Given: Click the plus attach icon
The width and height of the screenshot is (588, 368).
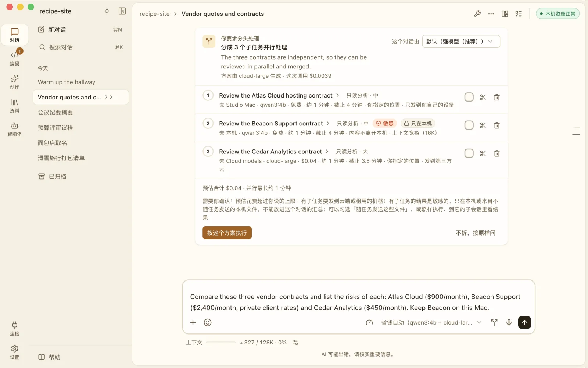Looking at the screenshot, I should 193,322.
